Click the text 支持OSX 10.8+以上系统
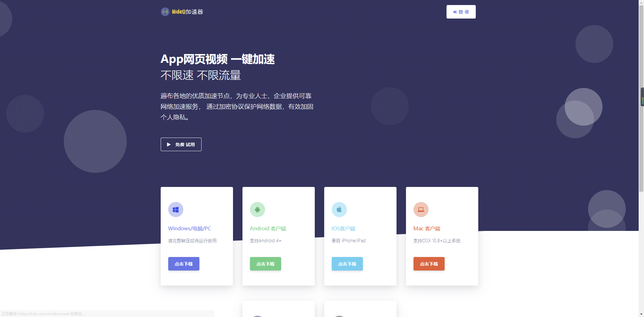The height and width of the screenshot is (317, 644). tap(437, 241)
